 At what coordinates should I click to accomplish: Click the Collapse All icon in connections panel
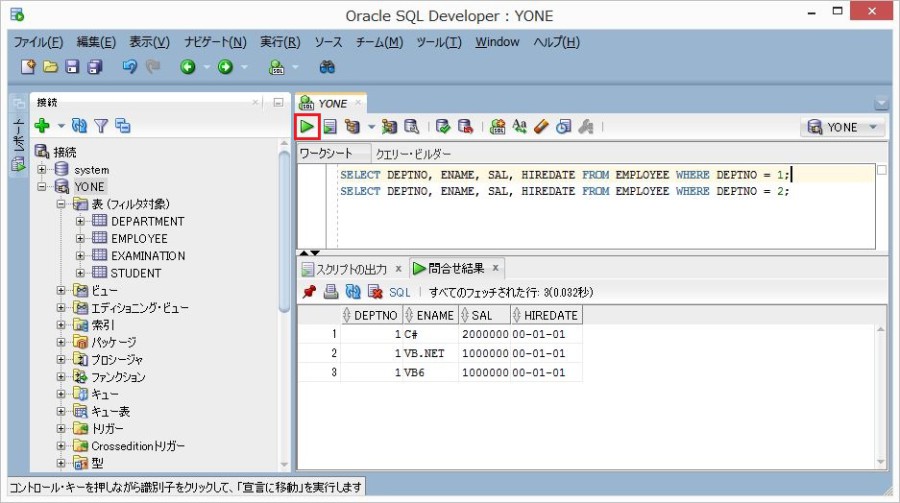pyautogui.click(x=123, y=125)
